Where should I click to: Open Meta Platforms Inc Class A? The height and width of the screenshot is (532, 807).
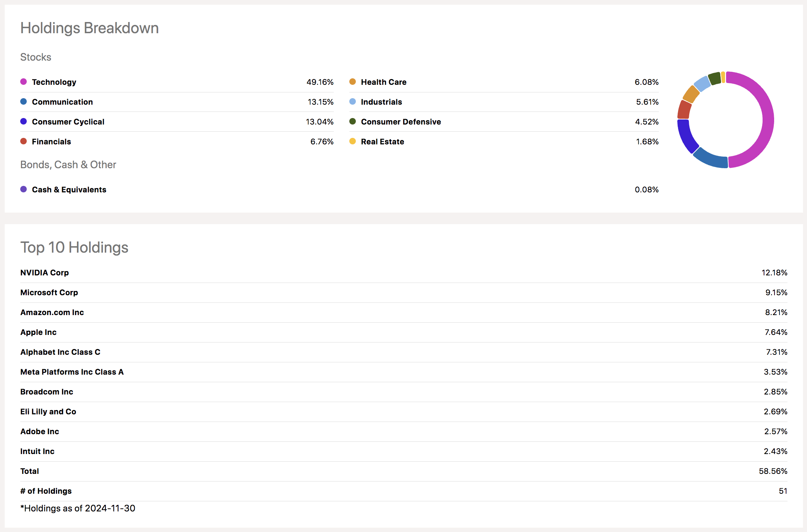(72, 372)
